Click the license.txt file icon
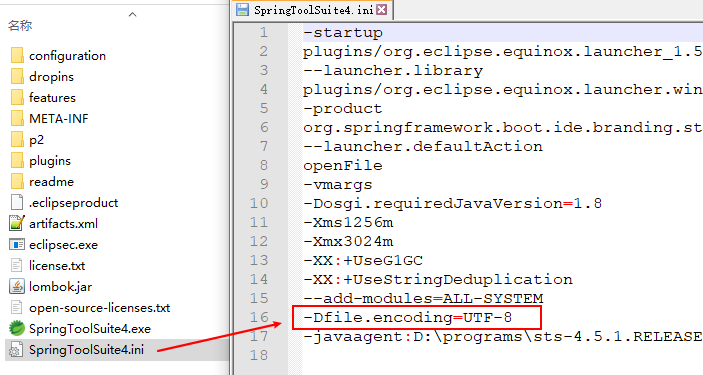The height and width of the screenshot is (375, 703). pyautogui.click(x=17, y=266)
